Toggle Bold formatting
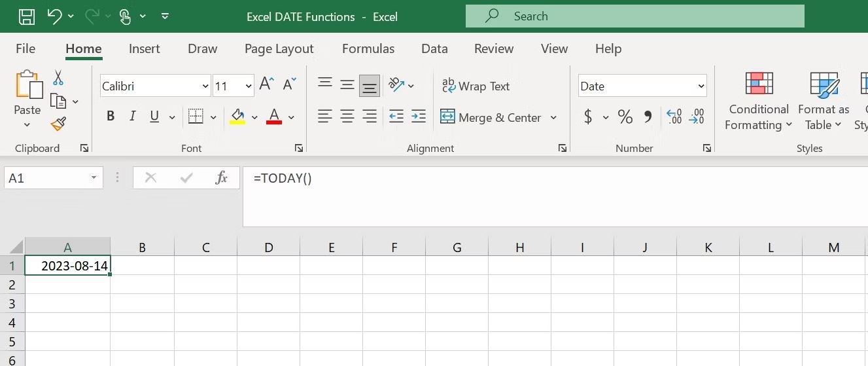This screenshot has height=366, width=868. (111, 117)
